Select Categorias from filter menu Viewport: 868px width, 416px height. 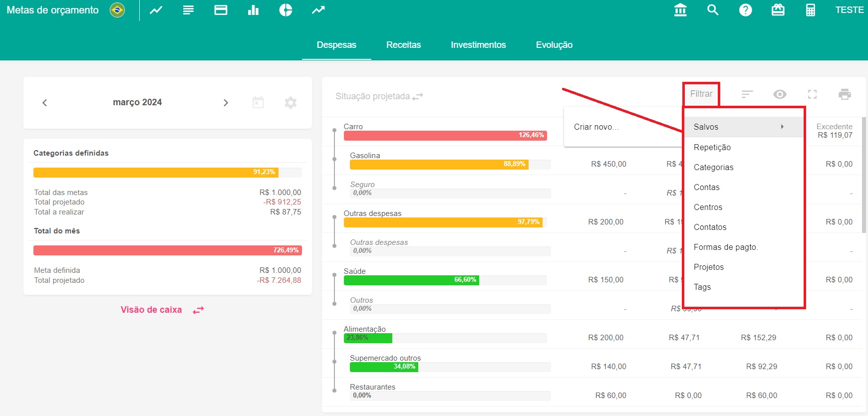click(x=713, y=167)
